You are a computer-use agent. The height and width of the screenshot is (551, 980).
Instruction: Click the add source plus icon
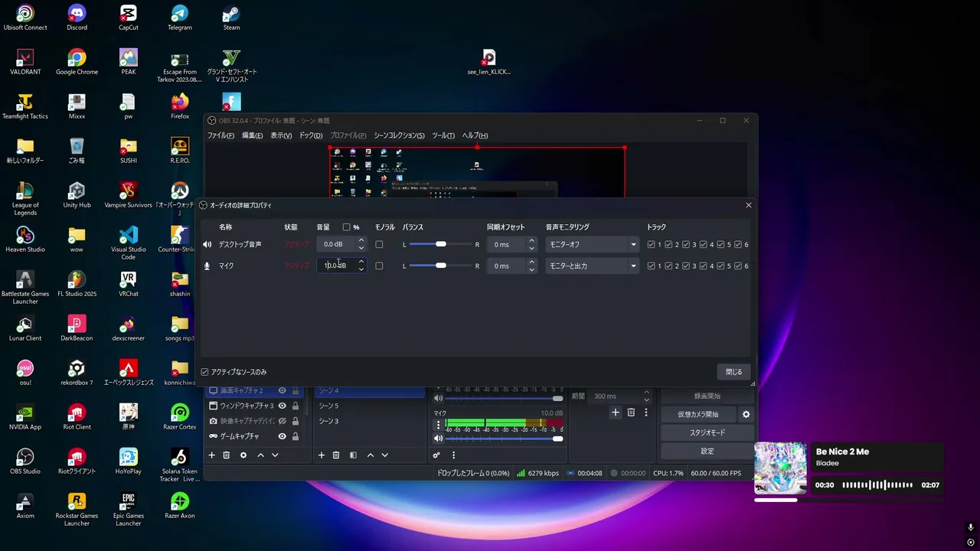212,455
